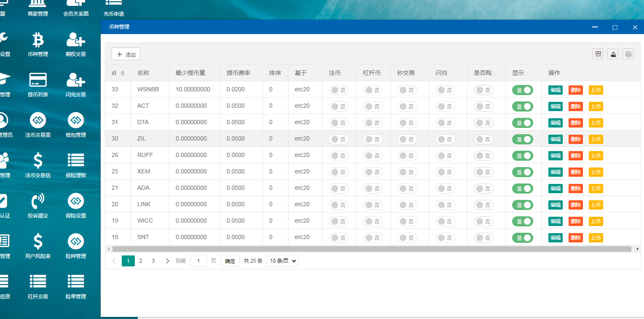644x319 pixels.
Task: Enable 秒交易 toggle for ZIL row
Action: 407,139
